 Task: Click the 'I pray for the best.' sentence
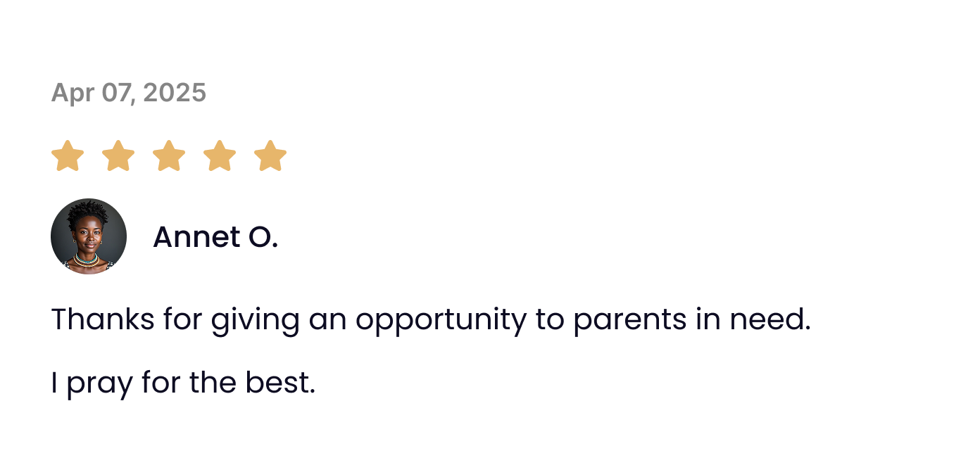(x=183, y=383)
